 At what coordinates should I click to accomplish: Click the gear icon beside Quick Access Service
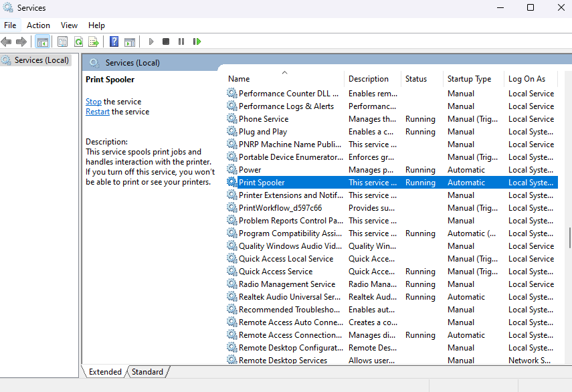[x=232, y=272]
